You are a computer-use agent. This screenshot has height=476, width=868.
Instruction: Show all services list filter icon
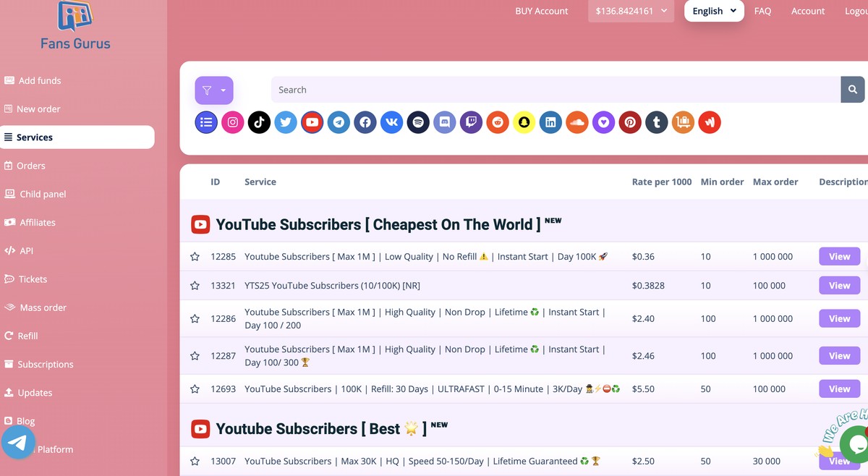pos(206,122)
